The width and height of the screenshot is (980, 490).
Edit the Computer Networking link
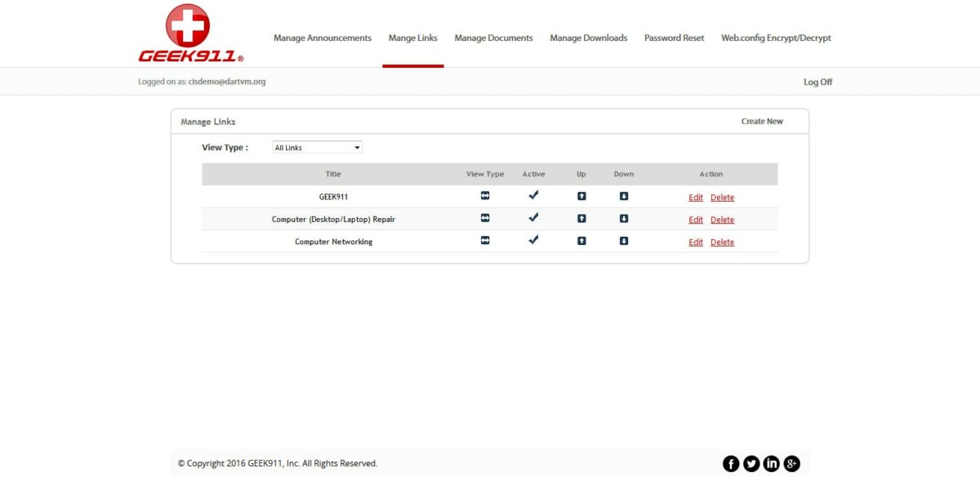pyautogui.click(x=695, y=242)
